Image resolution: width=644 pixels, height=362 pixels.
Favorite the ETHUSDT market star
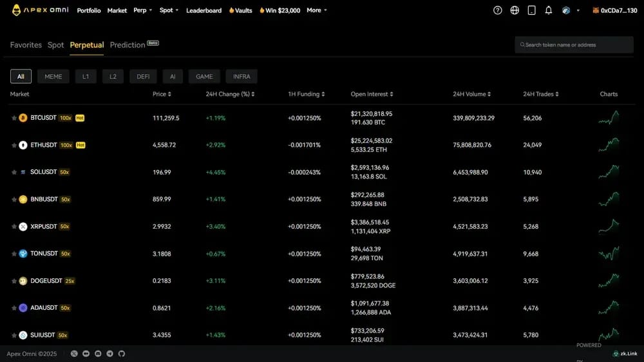[x=14, y=145]
